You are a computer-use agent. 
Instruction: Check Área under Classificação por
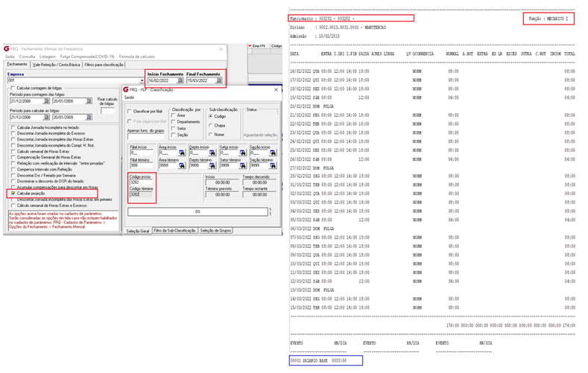173,115
